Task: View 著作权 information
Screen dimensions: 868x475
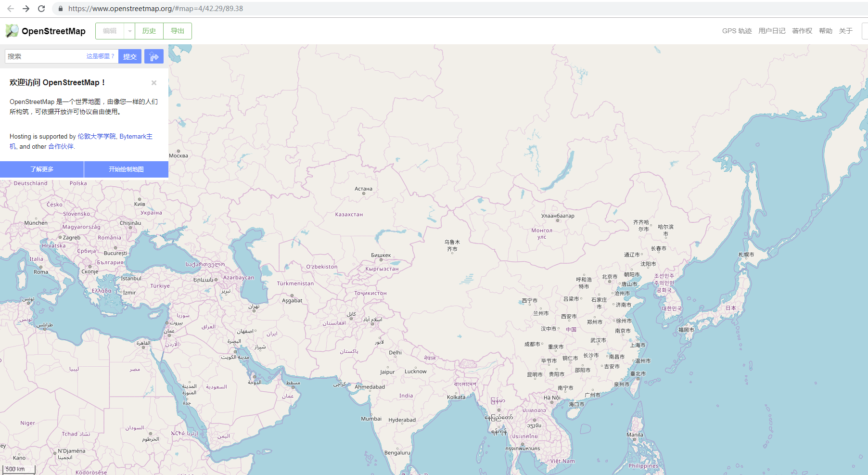Action: pyautogui.click(x=801, y=31)
